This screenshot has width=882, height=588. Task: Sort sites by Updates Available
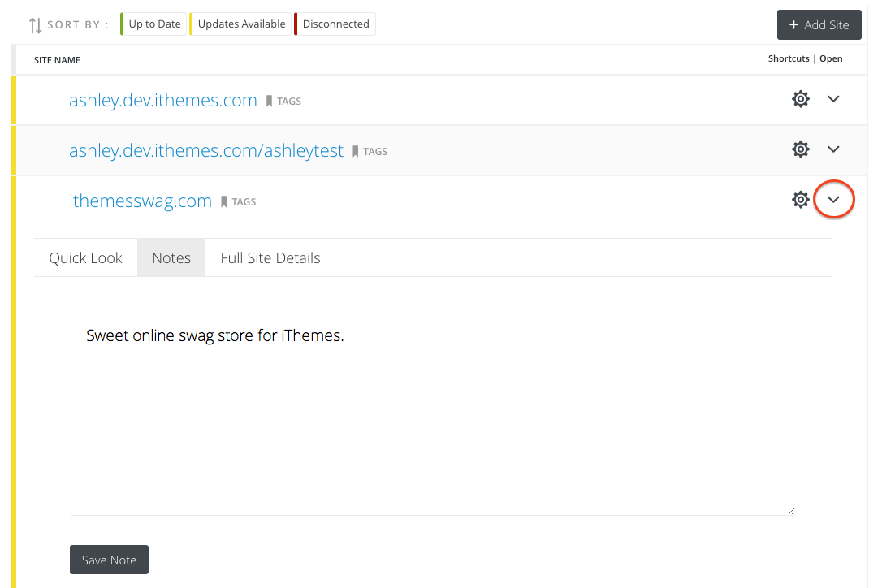240,24
